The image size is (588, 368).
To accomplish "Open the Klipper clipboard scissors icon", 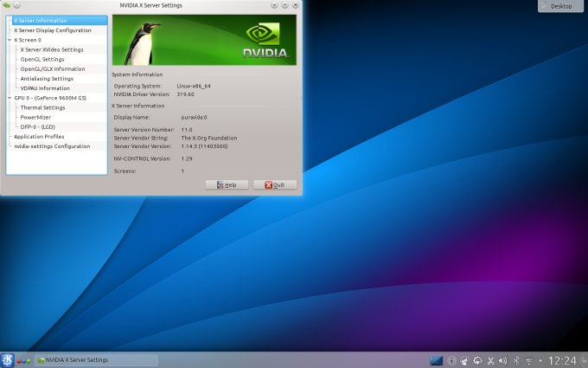I will click(x=490, y=360).
